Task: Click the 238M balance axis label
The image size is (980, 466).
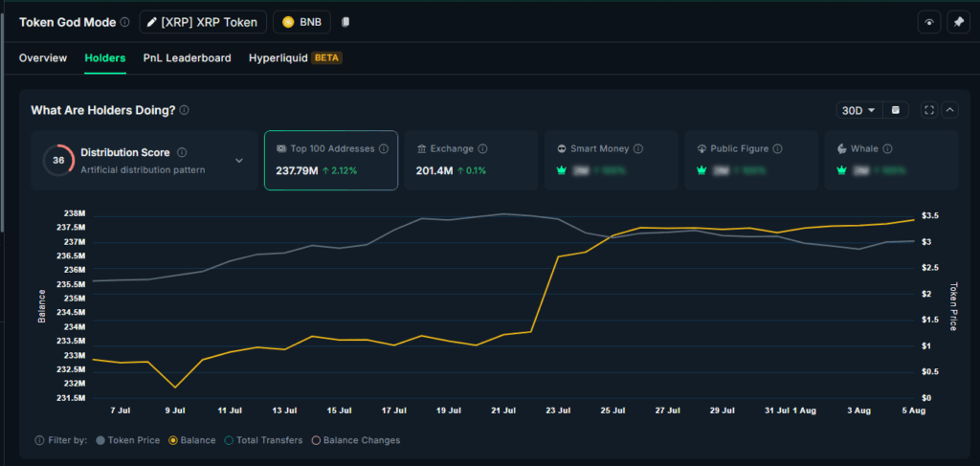Action: [x=75, y=213]
